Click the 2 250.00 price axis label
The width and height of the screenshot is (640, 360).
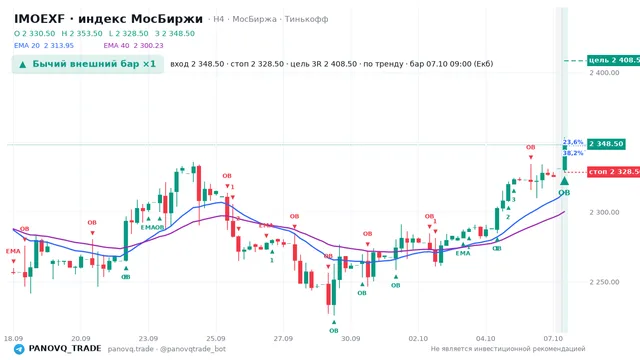coord(604,282)
